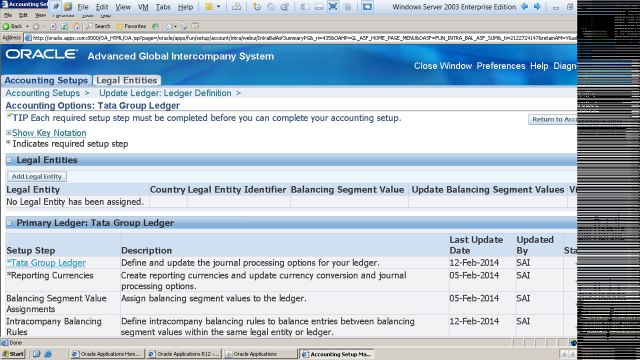Image resolution: width=640 pixels, height=360 pixels.
Task: Switch to previous VM with left arrow
Action: [525, 7]
